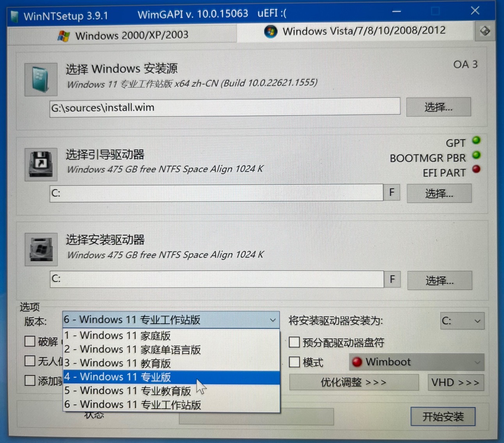The image size is (504, 443).
Task: Click the red EFI PART status indicator
Action: [476, 169]
